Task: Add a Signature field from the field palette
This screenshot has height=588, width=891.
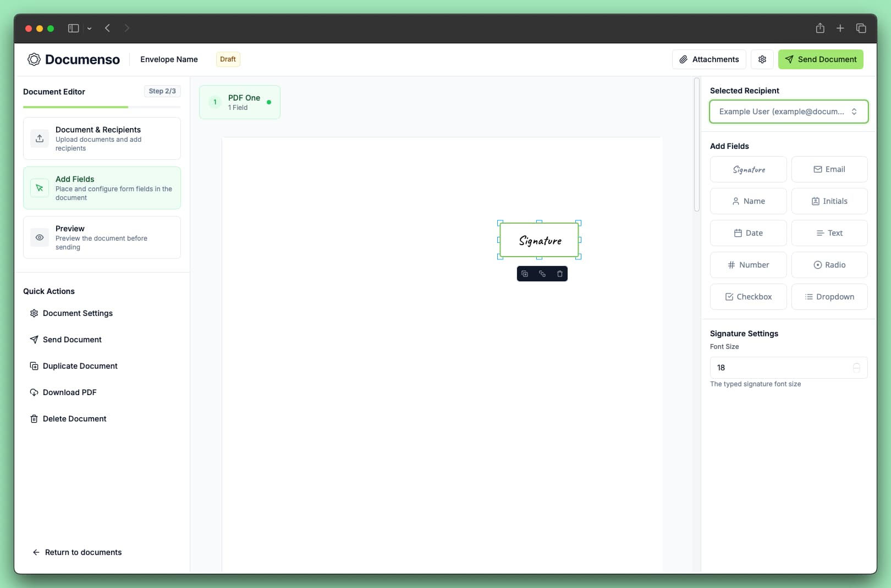Action: (748, 169)
